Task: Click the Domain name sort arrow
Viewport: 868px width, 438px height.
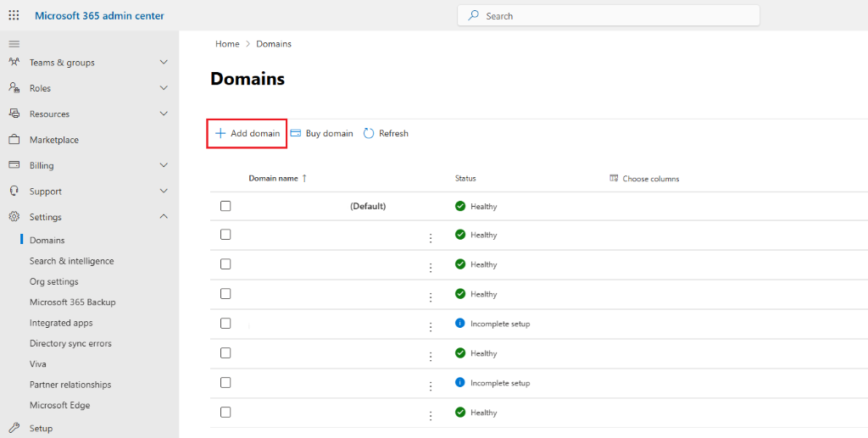Action: click(x=304, y=179)
